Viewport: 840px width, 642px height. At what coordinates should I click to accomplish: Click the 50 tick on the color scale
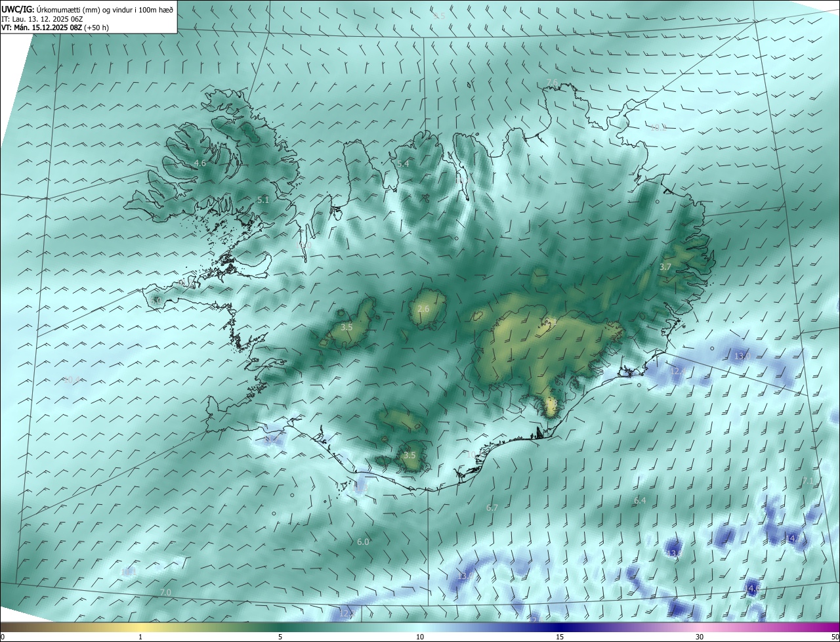(x=835, y=637)
